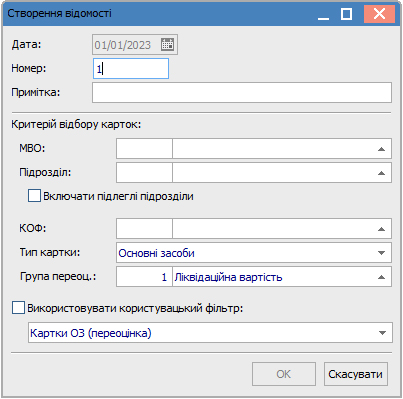Click into the Примітка text field
The height and width of the screenshot is (399, 403).
[x=242, y=93]
